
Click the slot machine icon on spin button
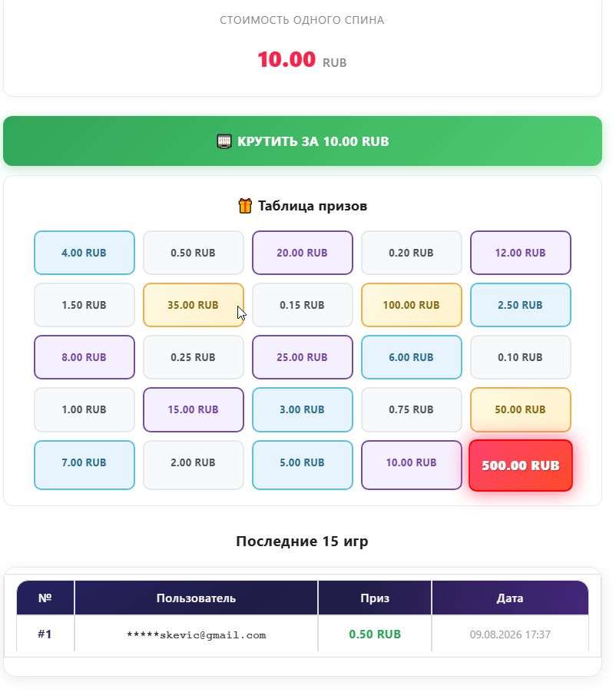click(224, 141)
